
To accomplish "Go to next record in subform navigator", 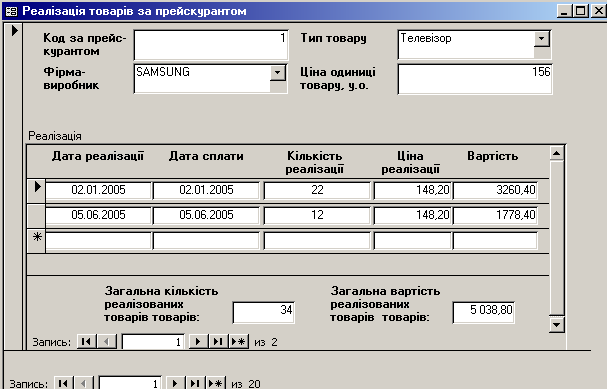I will point(198,342).
